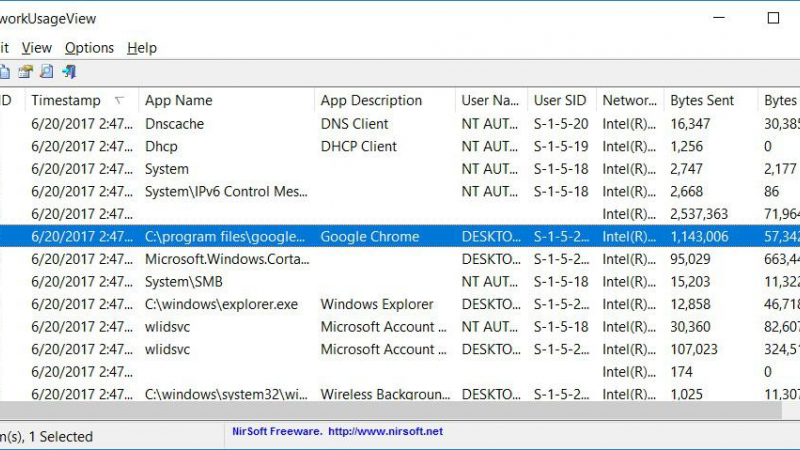
Task: Select the Google Chrome row
Action: point(369,237)
